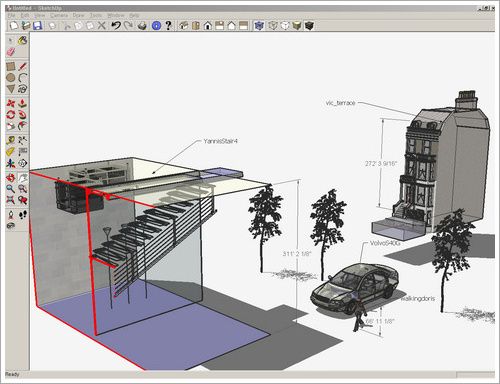
Task: Click the YannisStair4 label
Action: pos(220,141)
